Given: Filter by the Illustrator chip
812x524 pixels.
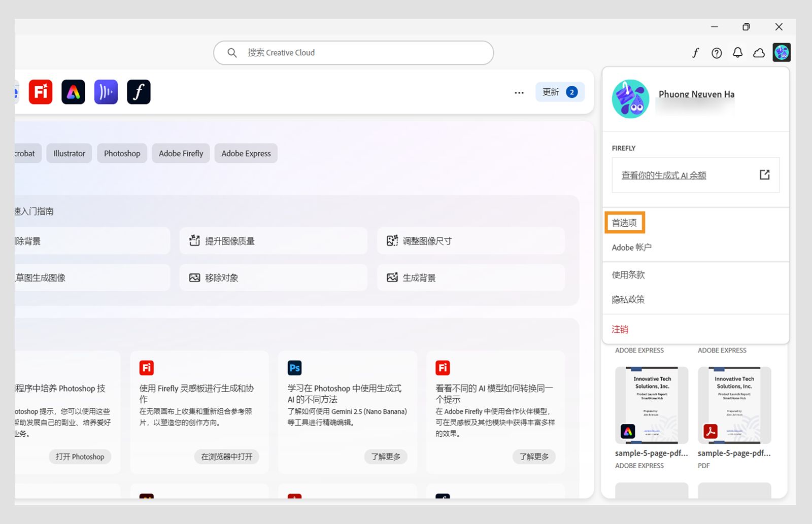Looking at the screenshot, I should [69, 153].
